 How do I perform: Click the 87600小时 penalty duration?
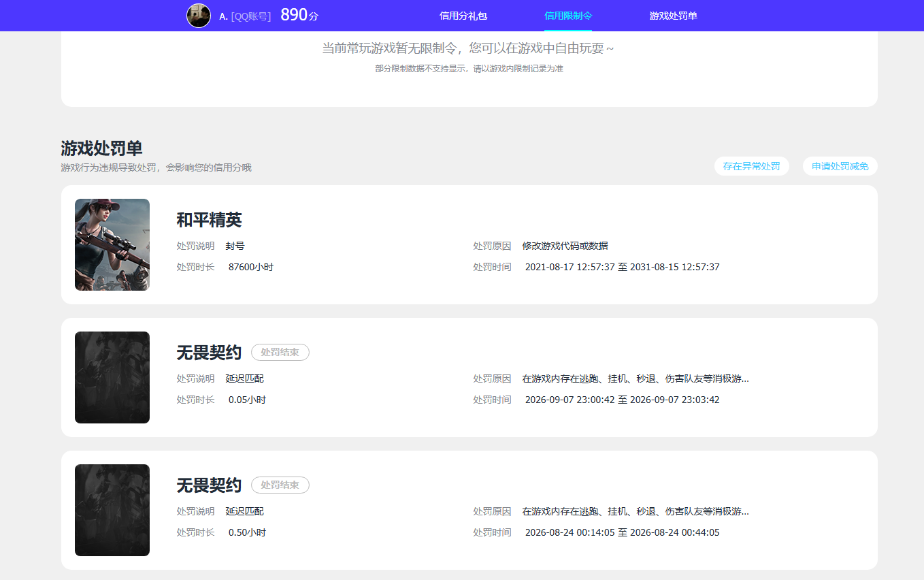tap(251, 267)
